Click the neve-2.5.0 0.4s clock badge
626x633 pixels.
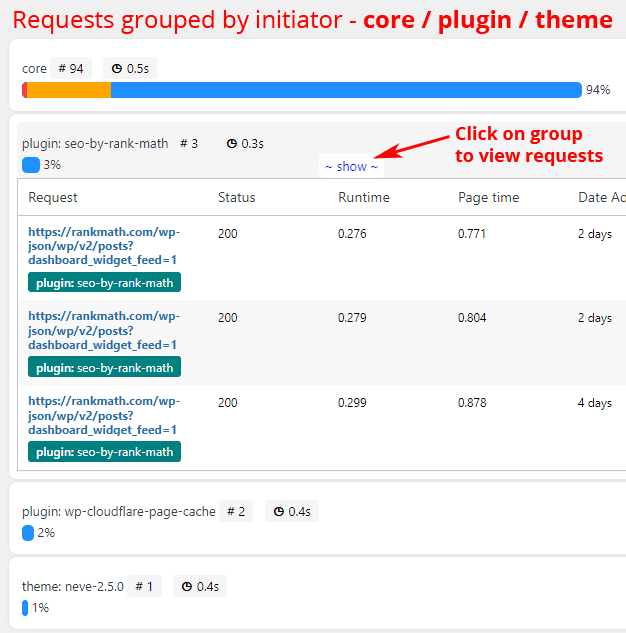coord(200,586)
